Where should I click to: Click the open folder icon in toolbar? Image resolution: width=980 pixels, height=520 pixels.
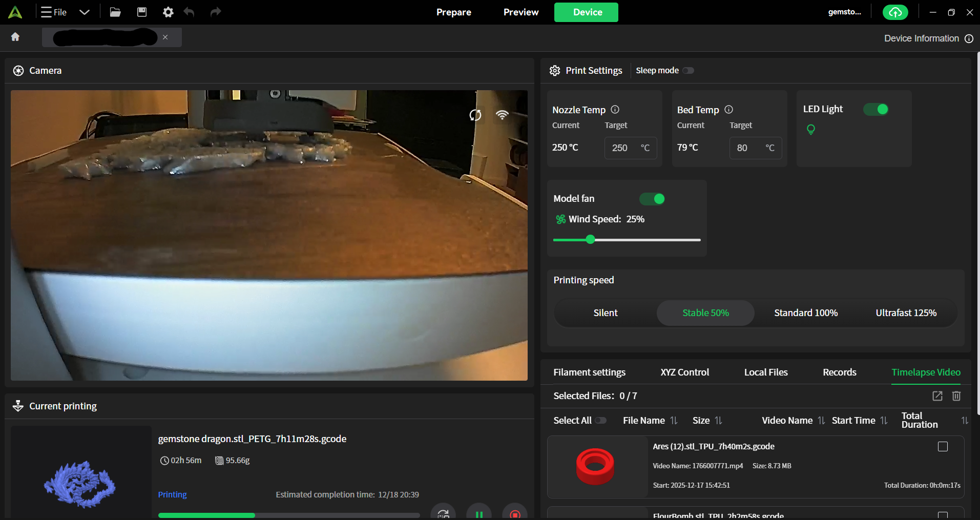click(x=115, y=12)
